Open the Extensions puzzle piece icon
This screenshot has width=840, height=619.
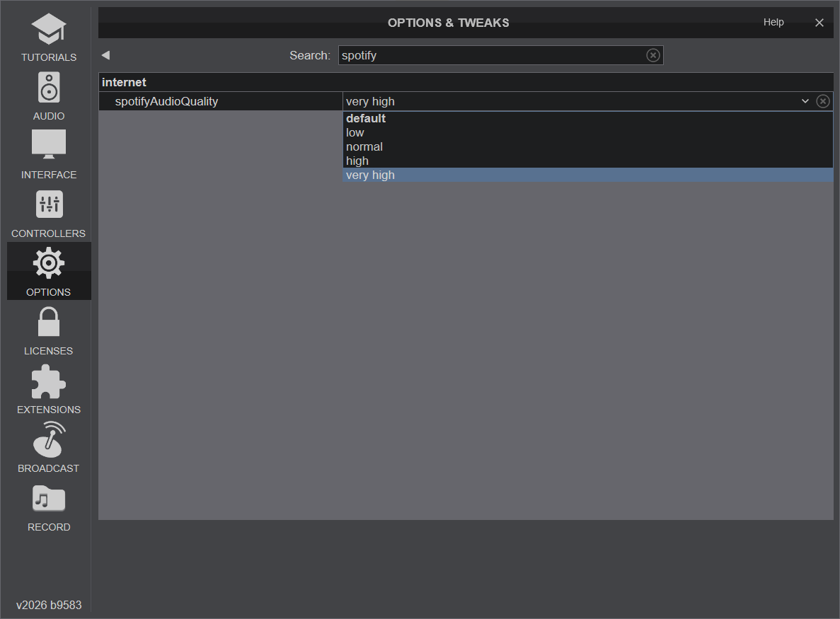49,382
